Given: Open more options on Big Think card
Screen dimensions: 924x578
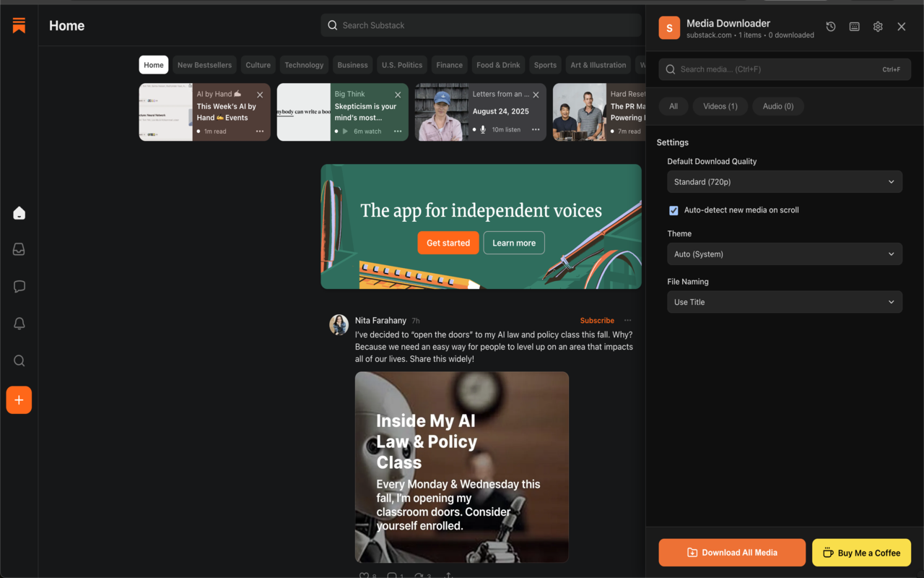Looking at the screenshot, I should click(398, 131).
